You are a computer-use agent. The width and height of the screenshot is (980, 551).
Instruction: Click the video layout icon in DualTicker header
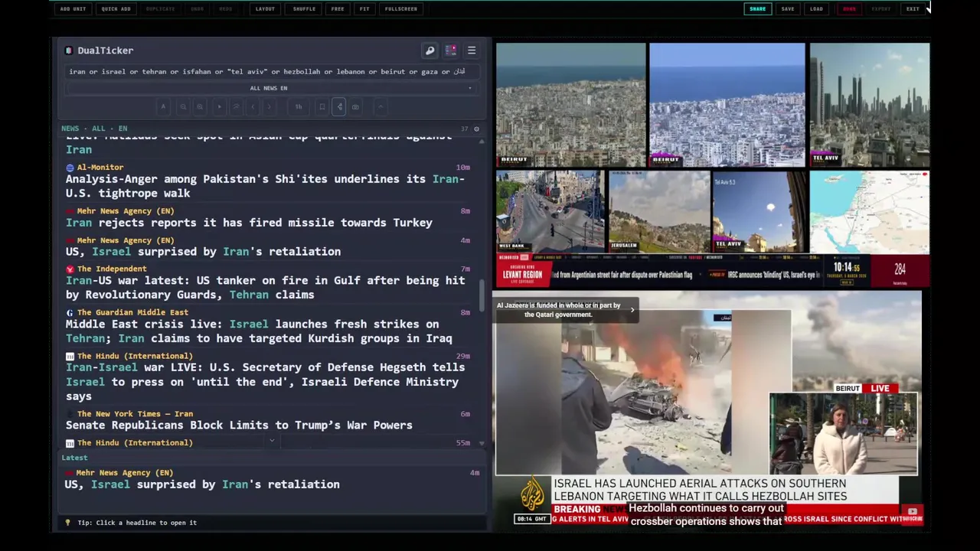(451, 51)
